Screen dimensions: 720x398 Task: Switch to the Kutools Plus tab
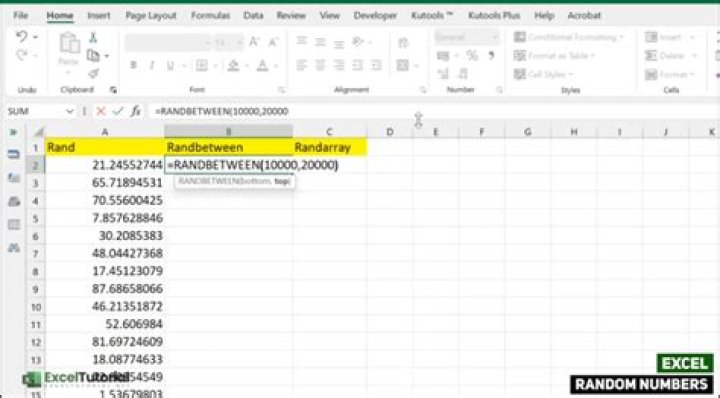pyautogui.click(x=494, y=16)
